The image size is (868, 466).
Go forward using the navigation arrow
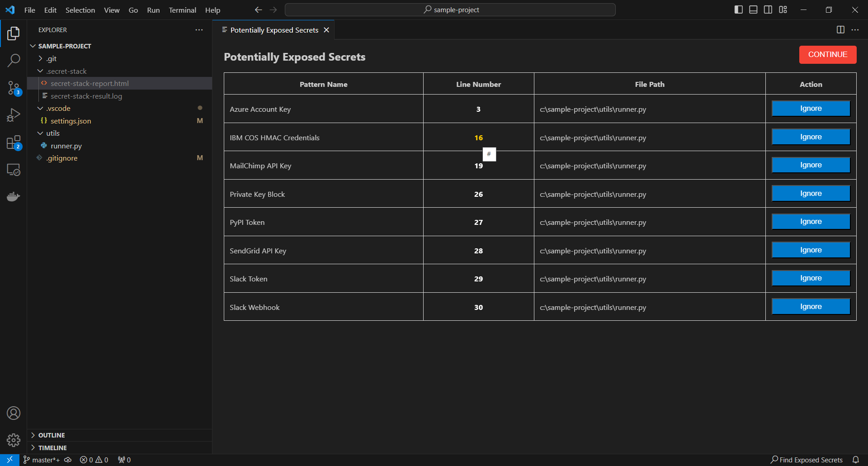273,10
